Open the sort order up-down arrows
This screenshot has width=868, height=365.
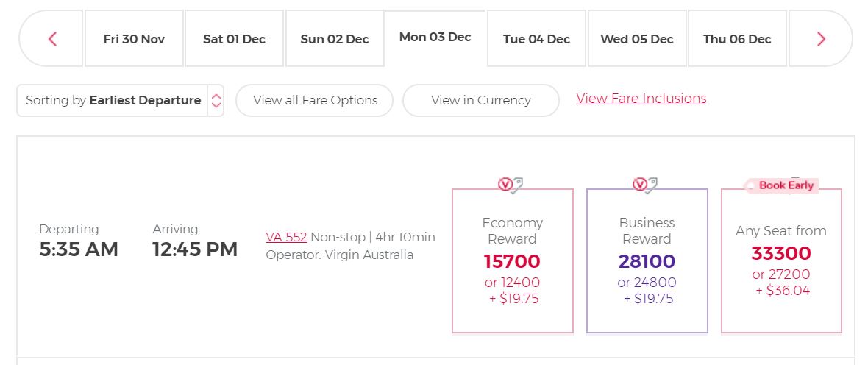coord(216,100)
